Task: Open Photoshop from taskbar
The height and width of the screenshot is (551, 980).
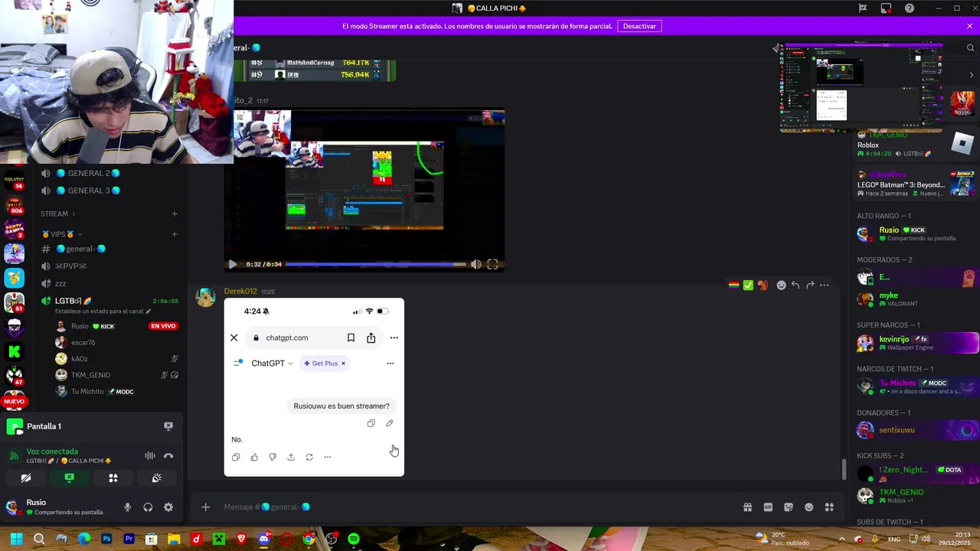Action: (106, 539)
